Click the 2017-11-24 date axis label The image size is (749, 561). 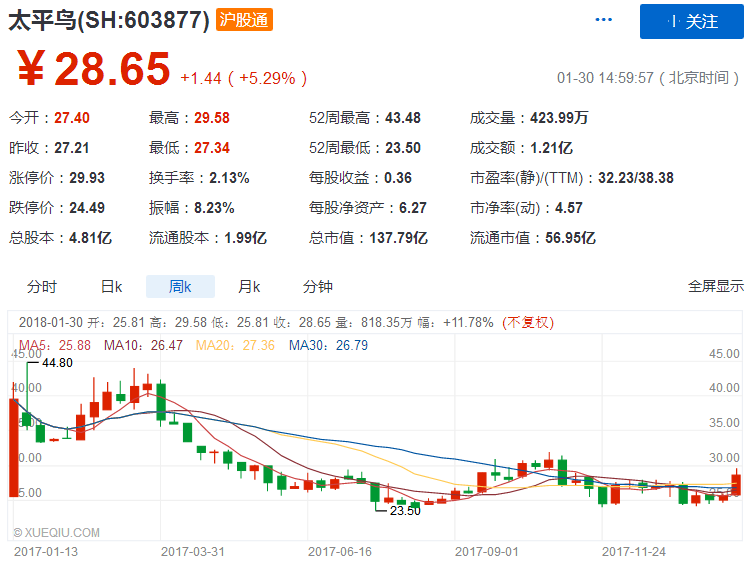[633, 551]
